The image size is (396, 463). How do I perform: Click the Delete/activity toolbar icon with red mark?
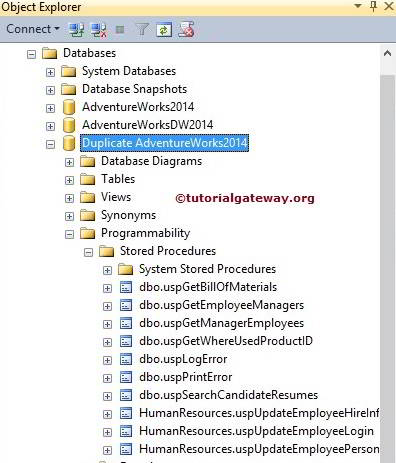186,30
